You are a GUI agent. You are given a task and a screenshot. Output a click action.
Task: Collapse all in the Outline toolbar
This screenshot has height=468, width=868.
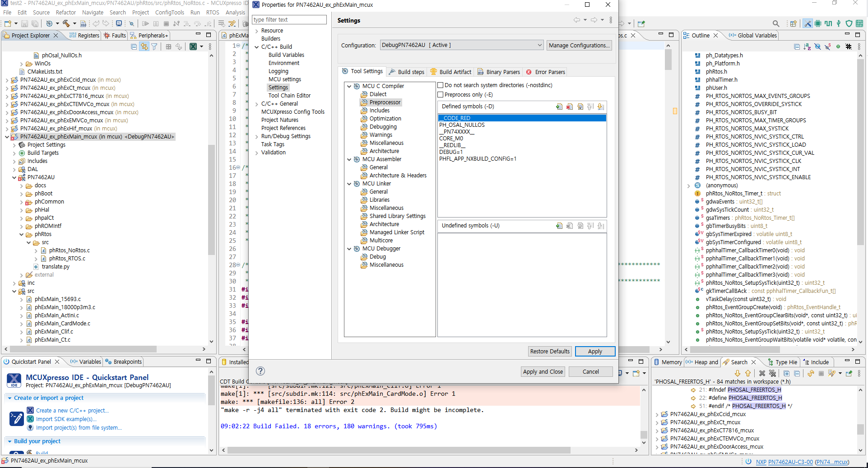[797, 46]
